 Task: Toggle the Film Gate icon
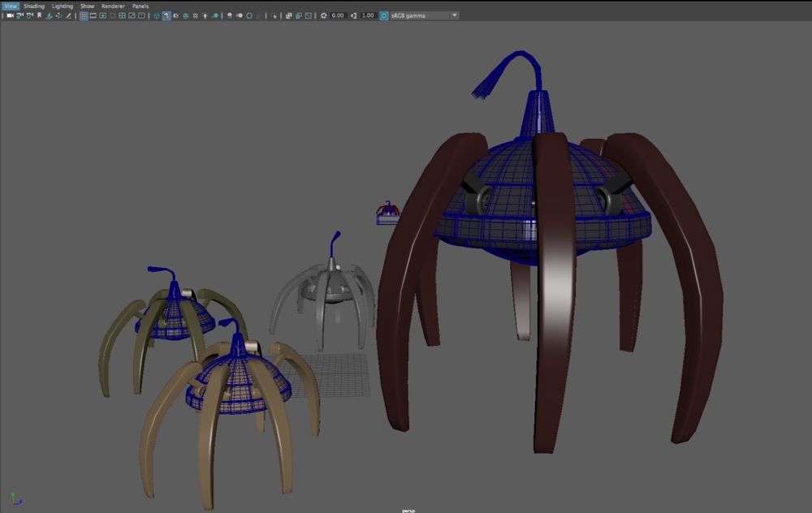(x=95, y=15)
